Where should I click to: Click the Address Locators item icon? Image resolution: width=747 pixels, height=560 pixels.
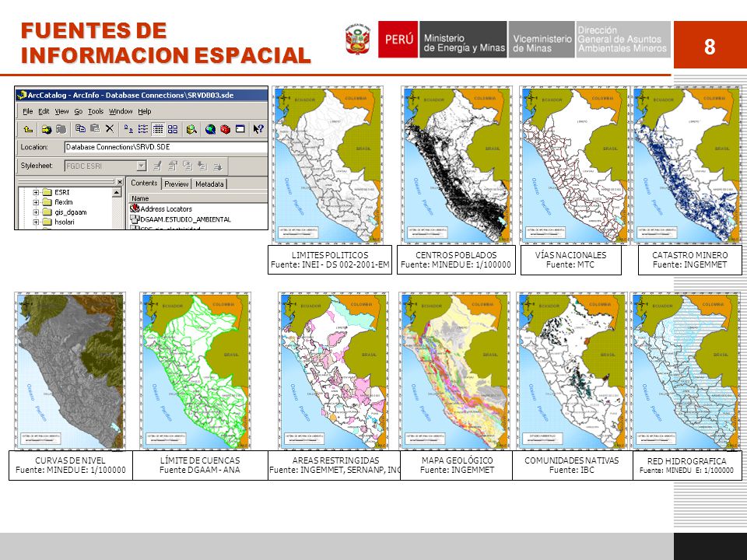(135, 208)
